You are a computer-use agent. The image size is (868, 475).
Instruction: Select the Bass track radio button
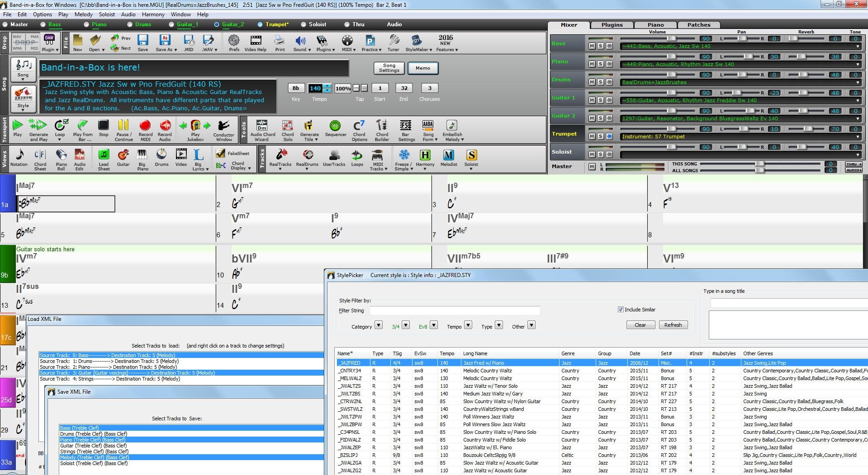point(43,24)
